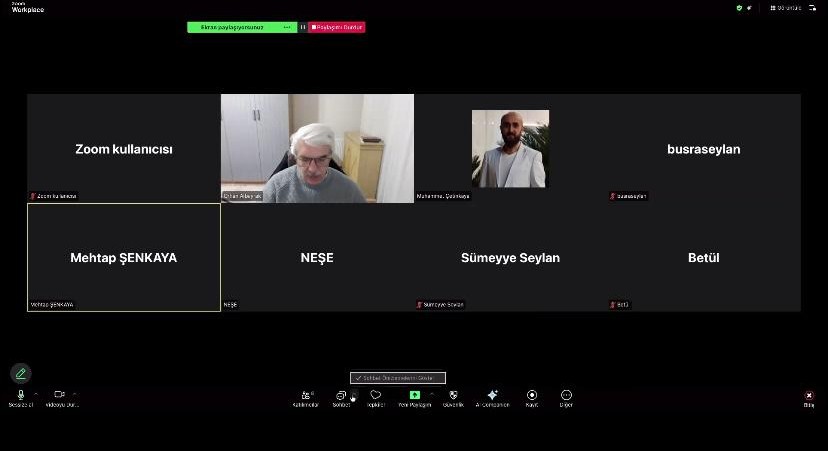This screenshot has width=828, height=451.
Task: Open the Katılımcılar participants panel
Action: point(305,396)
